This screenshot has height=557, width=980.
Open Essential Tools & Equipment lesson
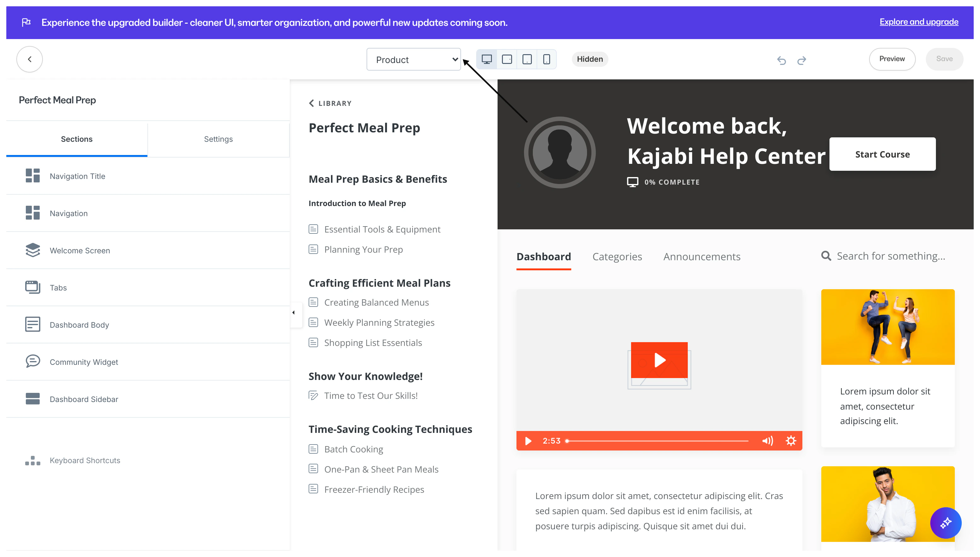pyautogui.click(x=374, y=229)
